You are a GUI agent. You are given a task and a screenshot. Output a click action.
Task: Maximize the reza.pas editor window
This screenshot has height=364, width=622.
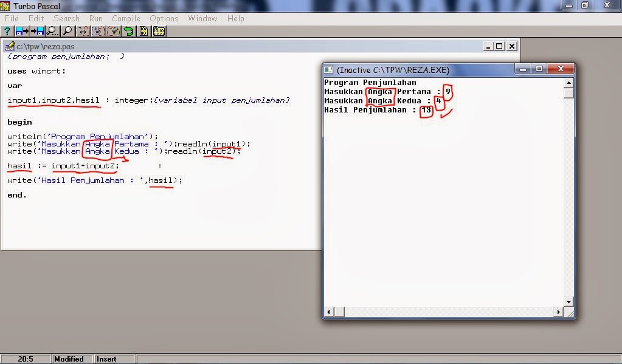point(499,46)
